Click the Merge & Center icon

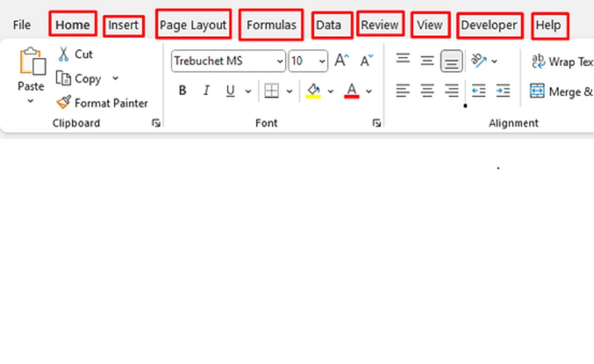pos(537,91)
